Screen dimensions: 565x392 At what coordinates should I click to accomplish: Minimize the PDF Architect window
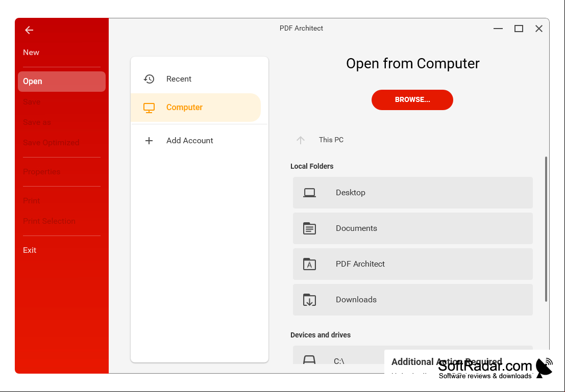[x=498, y=29]
